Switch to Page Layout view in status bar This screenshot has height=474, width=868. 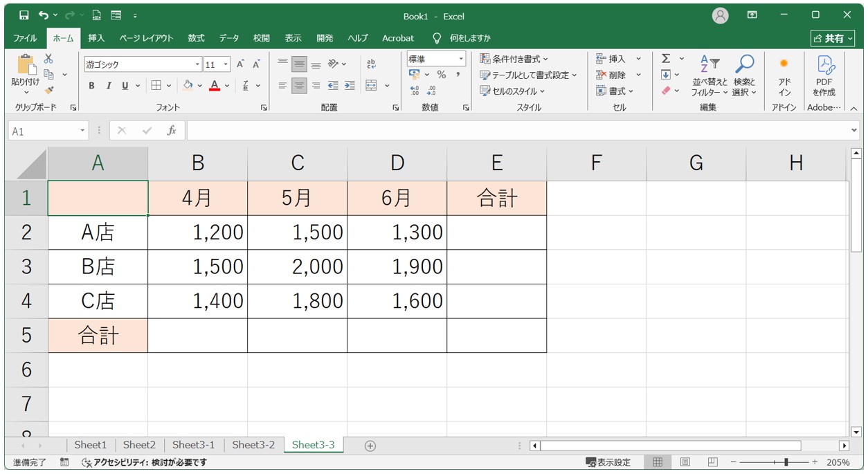click(685, 462)
